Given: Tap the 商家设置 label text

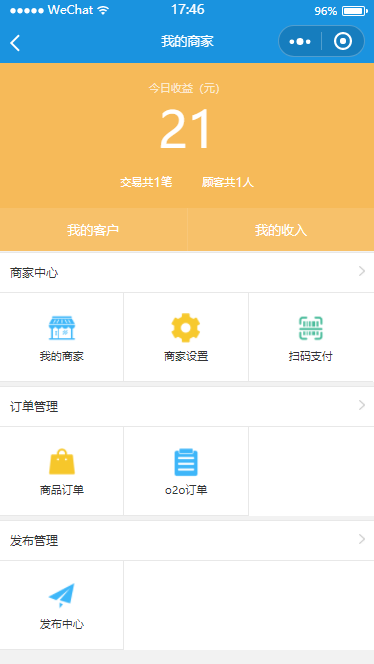Looking at the screenshot, I should (x=186, y=356).
